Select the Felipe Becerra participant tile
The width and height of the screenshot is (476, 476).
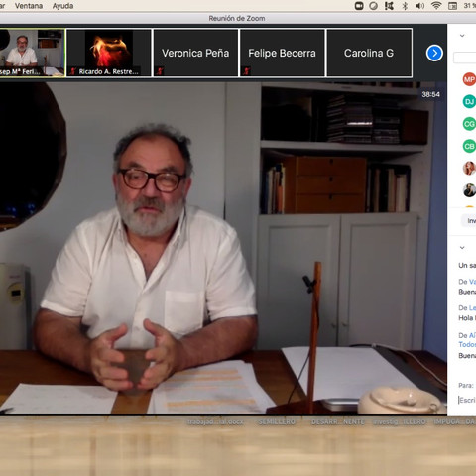click(x=282, y=53)
